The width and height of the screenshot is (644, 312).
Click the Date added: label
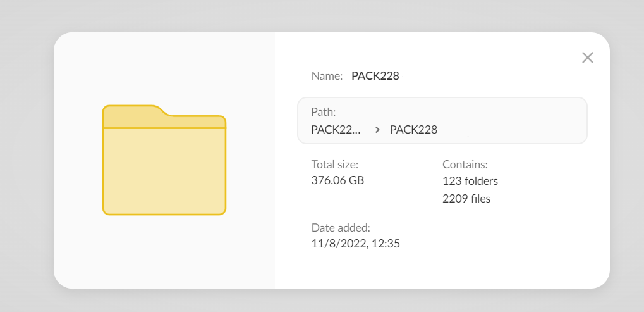point(341,227)
